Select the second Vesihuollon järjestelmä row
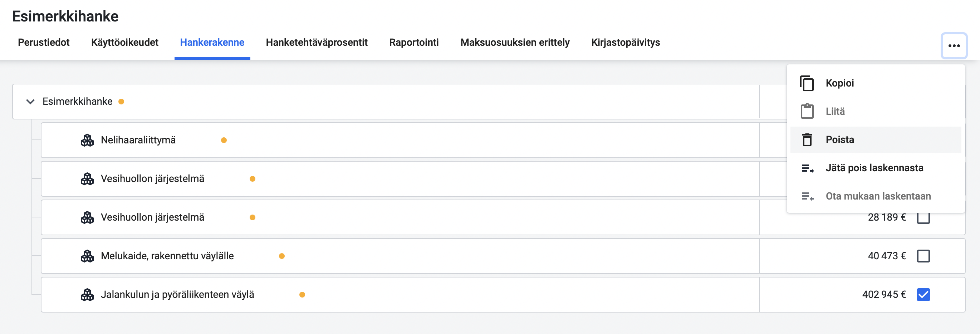This screenshot has width=980, height=334. 503,217
